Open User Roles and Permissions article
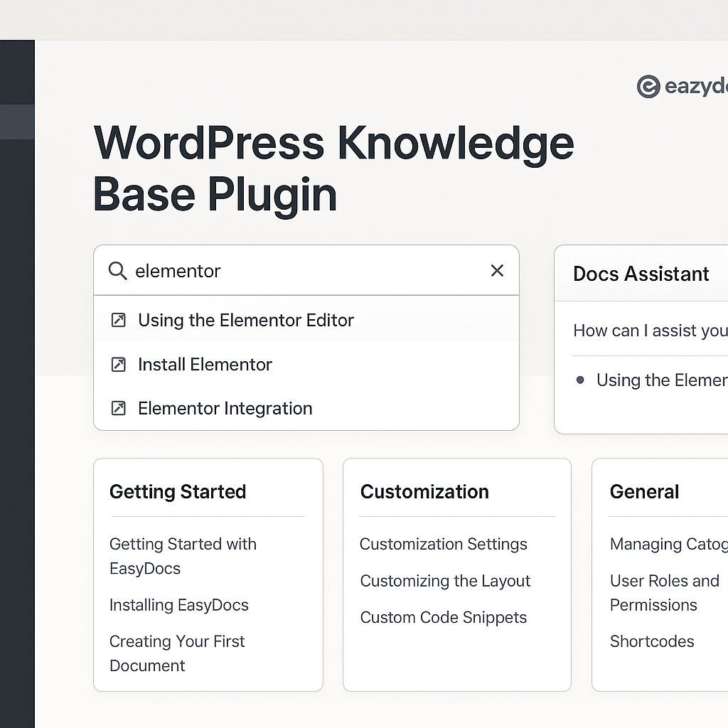The image size is (728, 728). point(665,593)
